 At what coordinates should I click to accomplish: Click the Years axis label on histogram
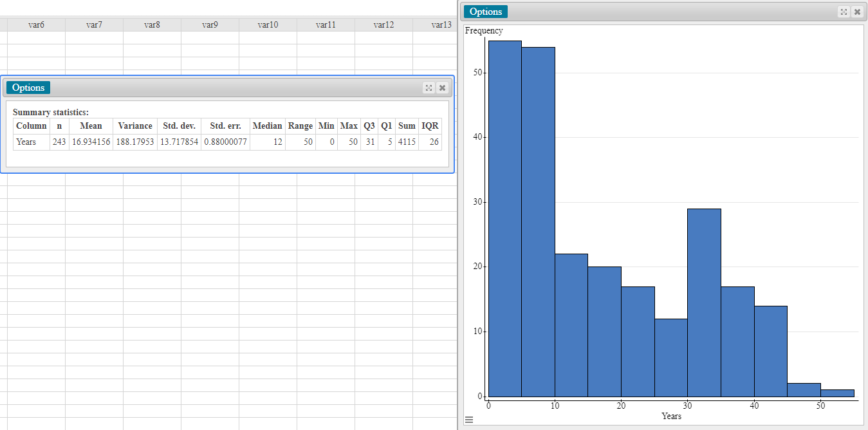click(671, 416)
